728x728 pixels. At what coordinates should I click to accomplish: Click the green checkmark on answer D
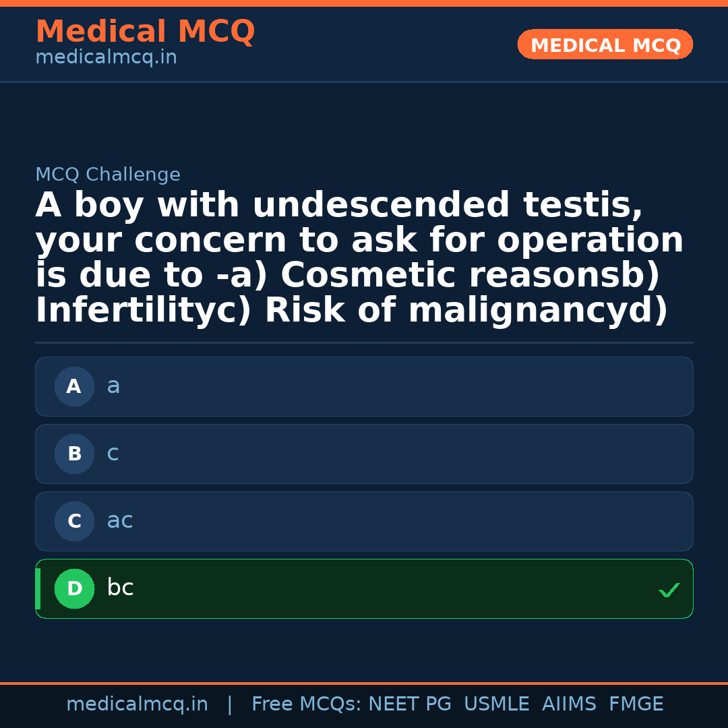click(x=669, y=590)
